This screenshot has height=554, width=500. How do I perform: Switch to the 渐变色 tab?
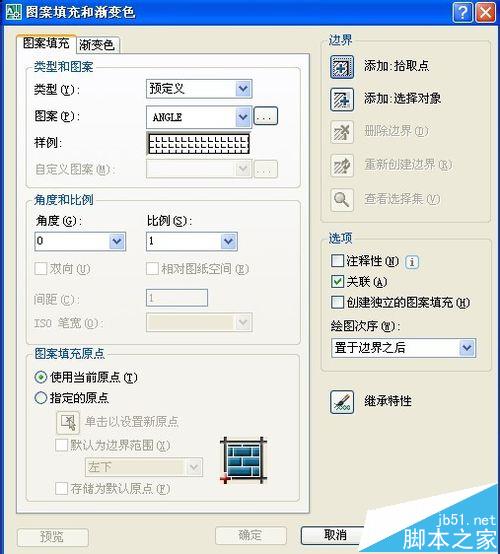pos(96,45)
